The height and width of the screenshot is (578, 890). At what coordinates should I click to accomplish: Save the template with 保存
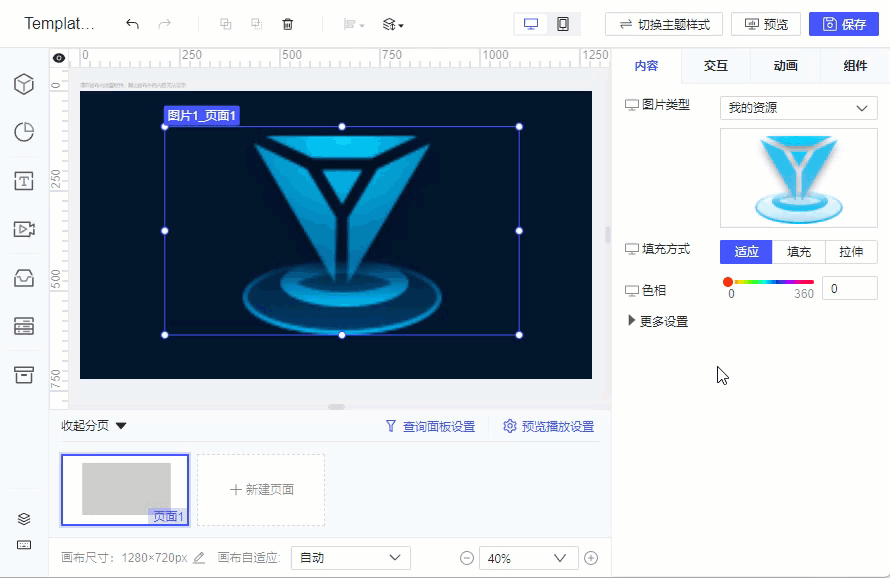pyautogui.click(x=844, y=24)
